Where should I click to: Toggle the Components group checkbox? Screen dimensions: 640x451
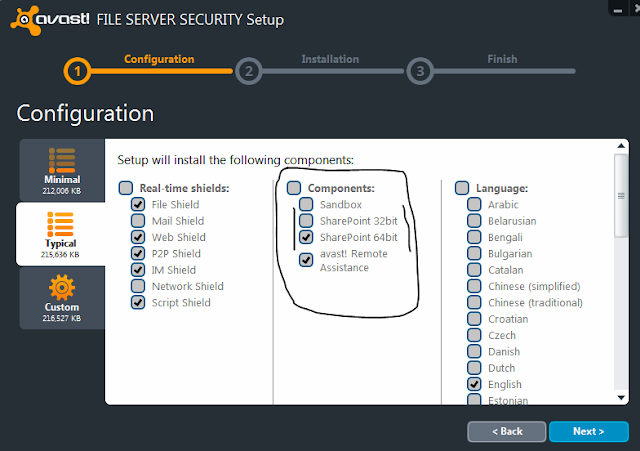[x=294, y=188]
